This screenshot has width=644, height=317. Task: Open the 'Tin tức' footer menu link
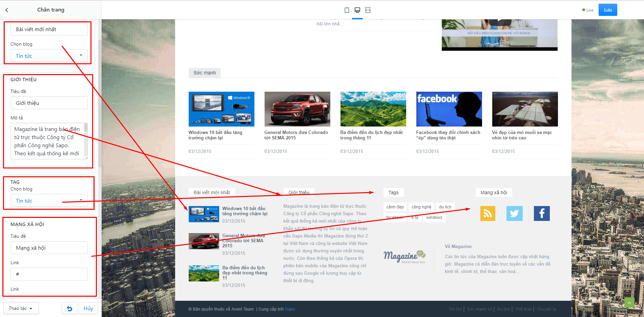click(x=455, y=309)
